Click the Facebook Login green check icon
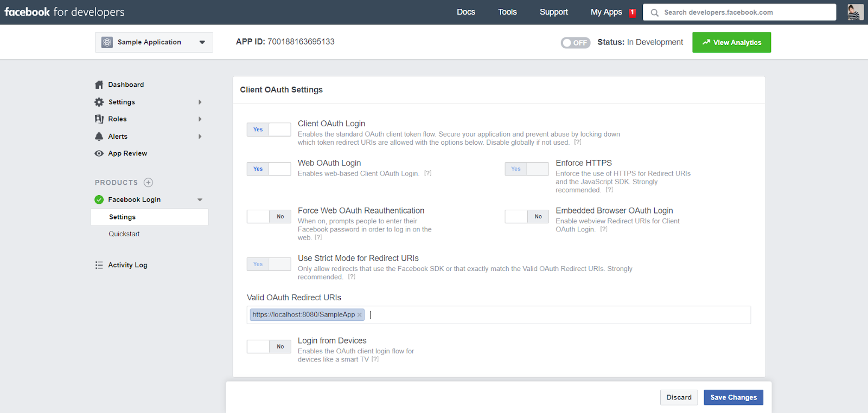868x413 pixels. [x=99, y=199]
